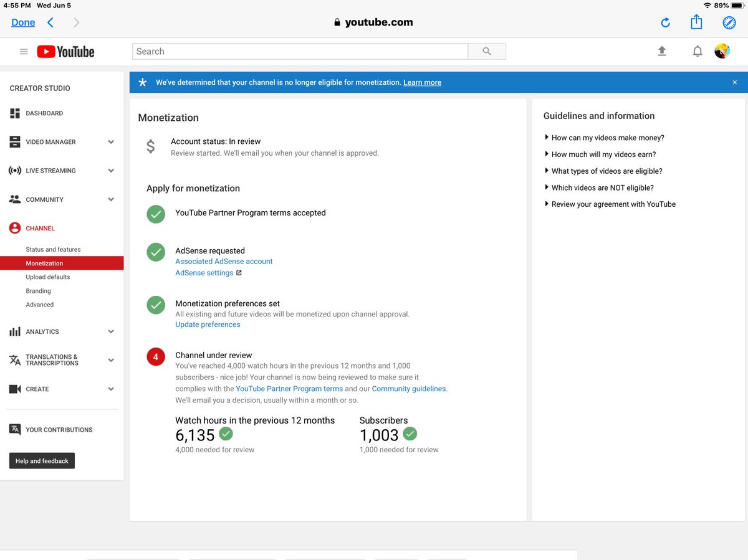The height and width of the screenshot is (560, 748).
Task: Click Update preferences link
Action: 208,325
